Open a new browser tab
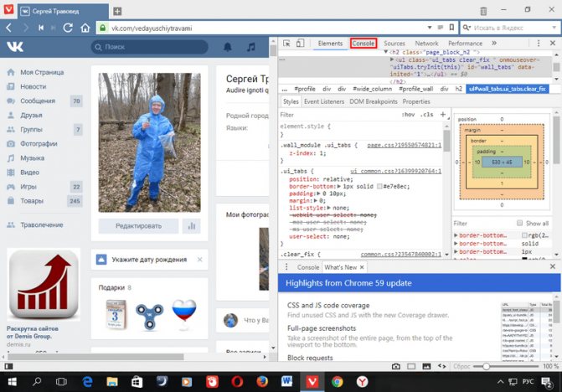Viewport: 562px width, 392px height. 117,11
